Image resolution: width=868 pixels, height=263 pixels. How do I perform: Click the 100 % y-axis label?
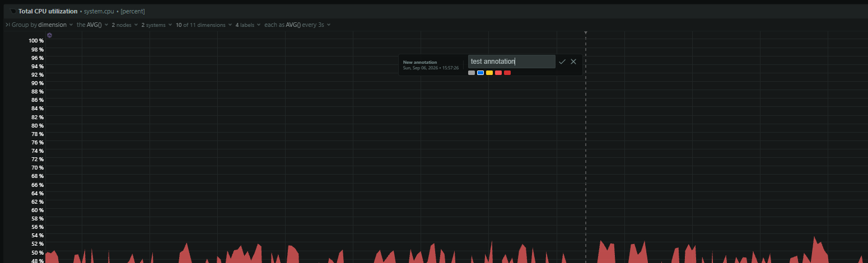[x=36, y=41]
